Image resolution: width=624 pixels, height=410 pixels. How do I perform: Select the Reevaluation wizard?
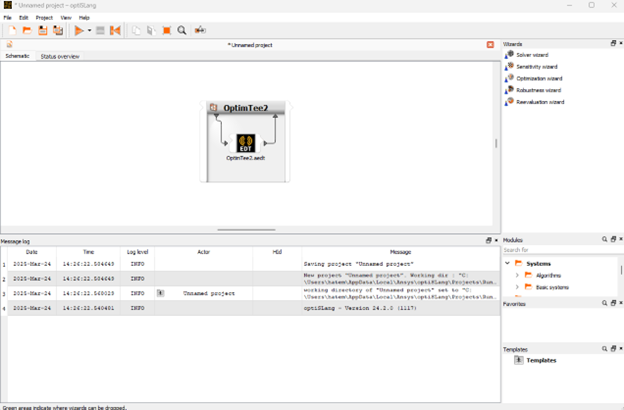click(540, 102)
